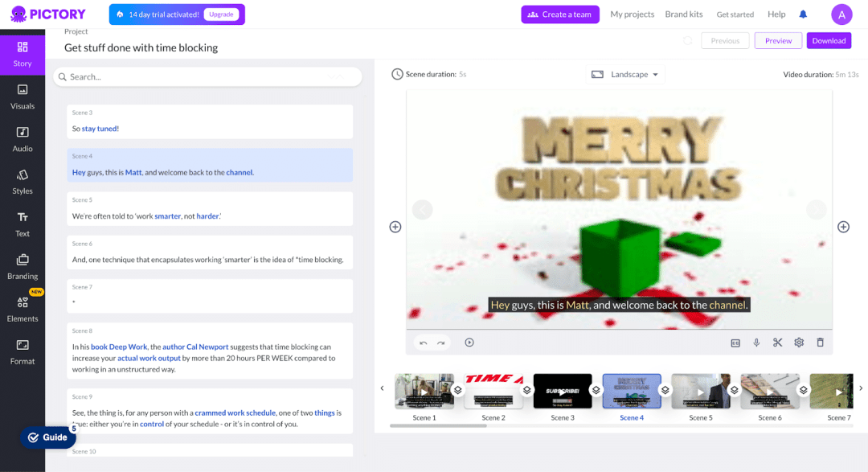This screenshot has height=472, width=868.
Task: Open My projects menu item
Action: pos(633,14)
